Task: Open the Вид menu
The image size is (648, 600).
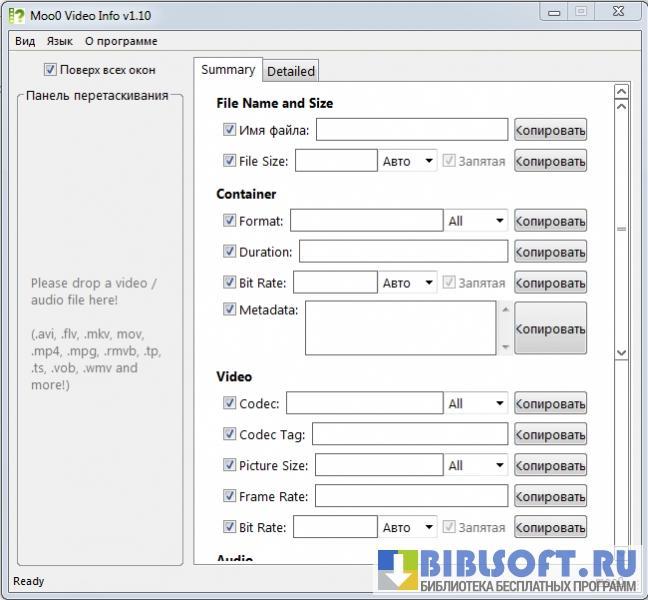Action: [x=25, y=41]
